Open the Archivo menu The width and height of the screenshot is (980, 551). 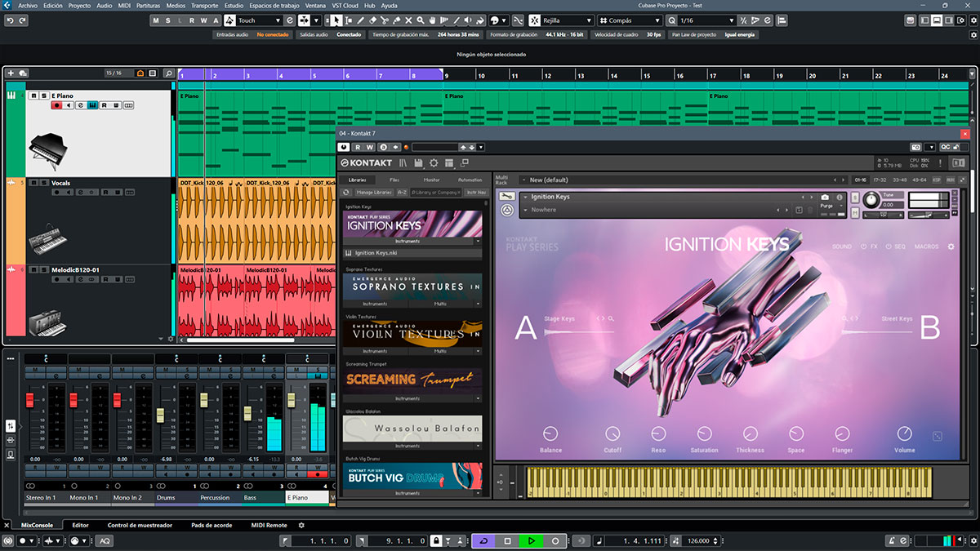(28, 5)
